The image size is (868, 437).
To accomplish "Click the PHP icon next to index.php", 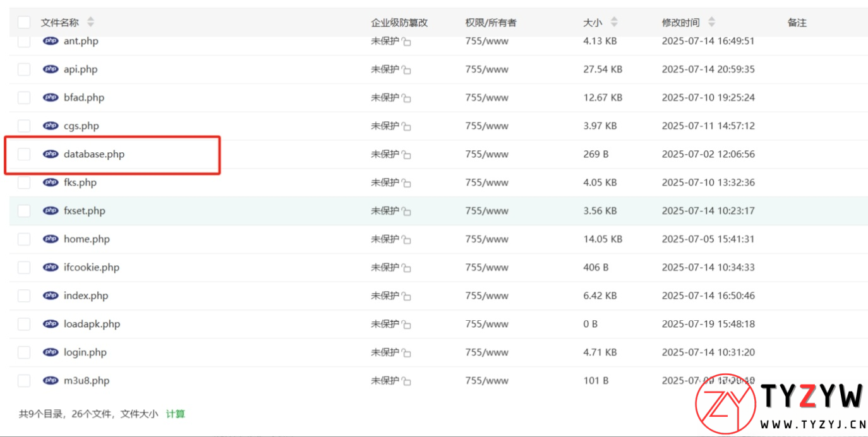I will [51, 296].
